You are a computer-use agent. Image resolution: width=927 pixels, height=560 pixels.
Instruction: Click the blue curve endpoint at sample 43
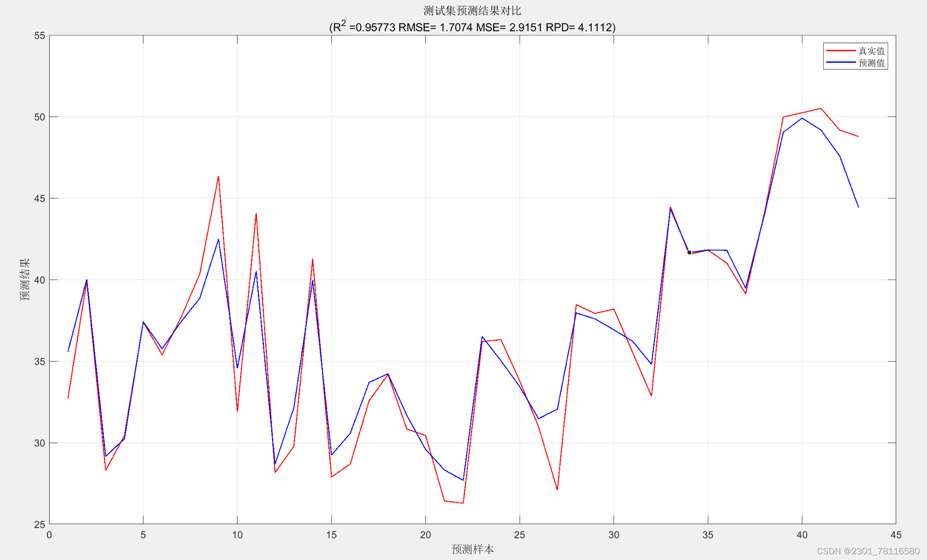(858, 207)
